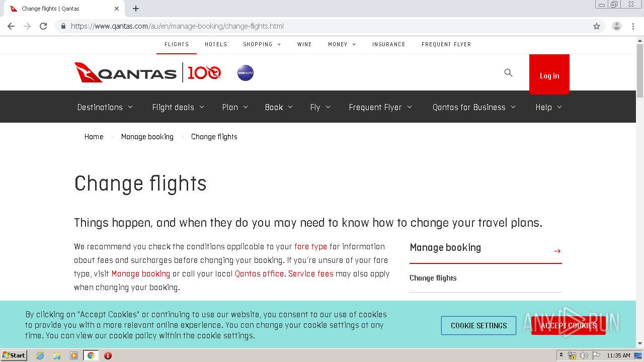
Task: Click the browser address bar URL
Action: (177, 26)
